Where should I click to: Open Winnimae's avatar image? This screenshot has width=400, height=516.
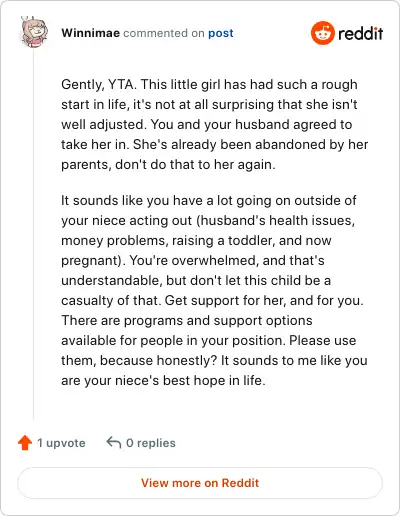pyautogui.click(x=34, y=32)
